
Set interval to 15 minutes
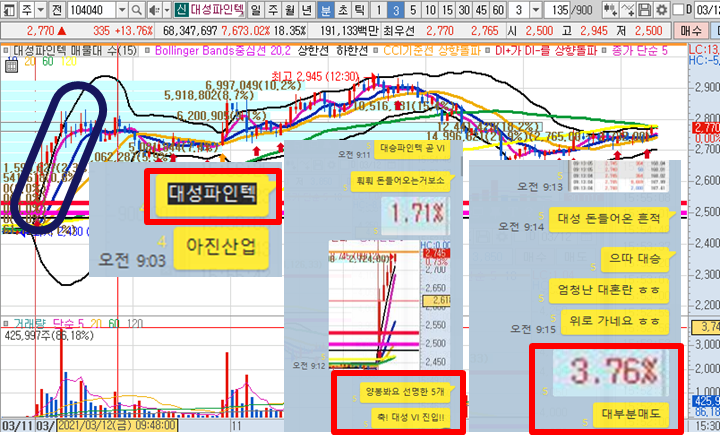click(447, 10)
